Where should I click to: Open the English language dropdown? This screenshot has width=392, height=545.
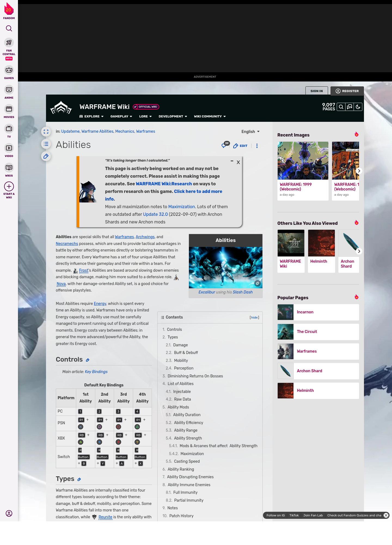(250, 132)
